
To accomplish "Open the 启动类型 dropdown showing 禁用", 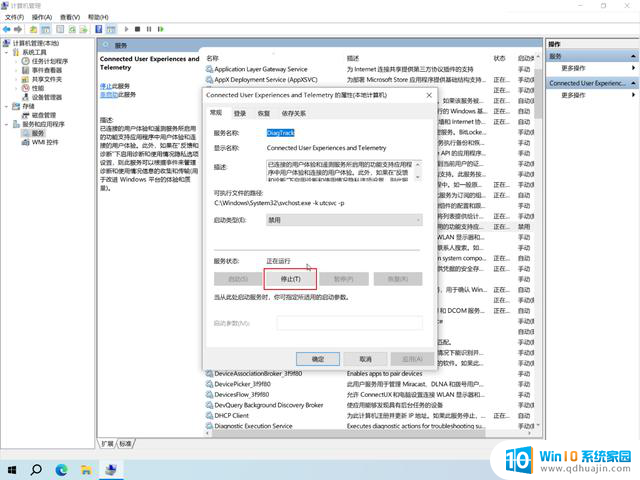I will [344, 220].
